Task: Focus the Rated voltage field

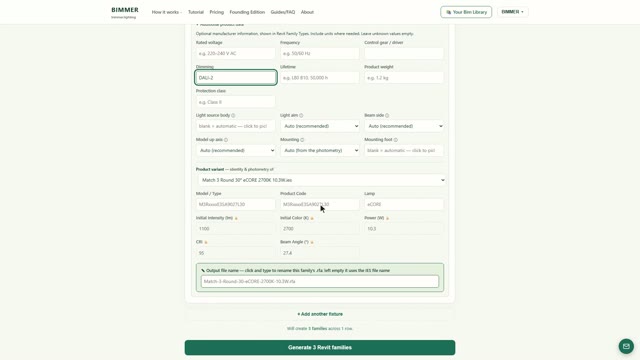Action: point(236,53)
